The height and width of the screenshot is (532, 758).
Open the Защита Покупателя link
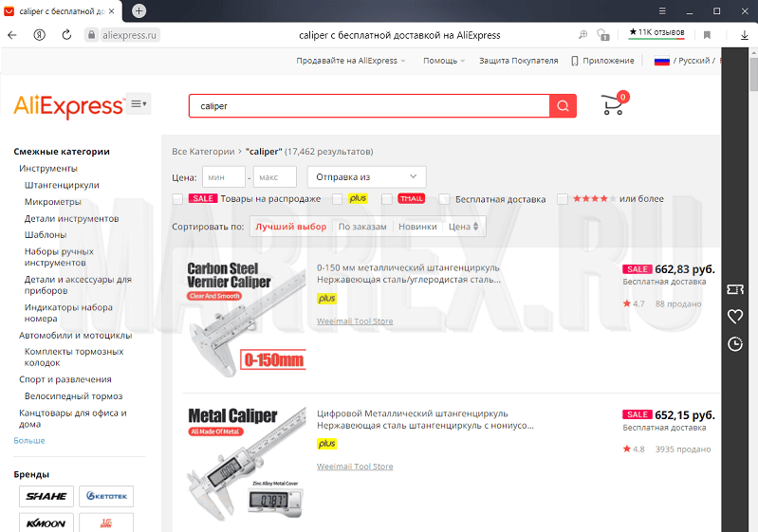click(518, 61)
